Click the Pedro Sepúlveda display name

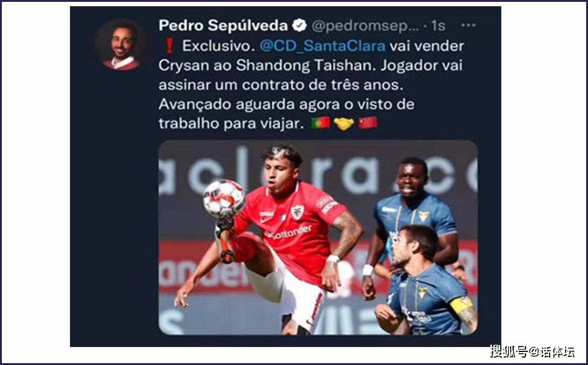[223, 25]
